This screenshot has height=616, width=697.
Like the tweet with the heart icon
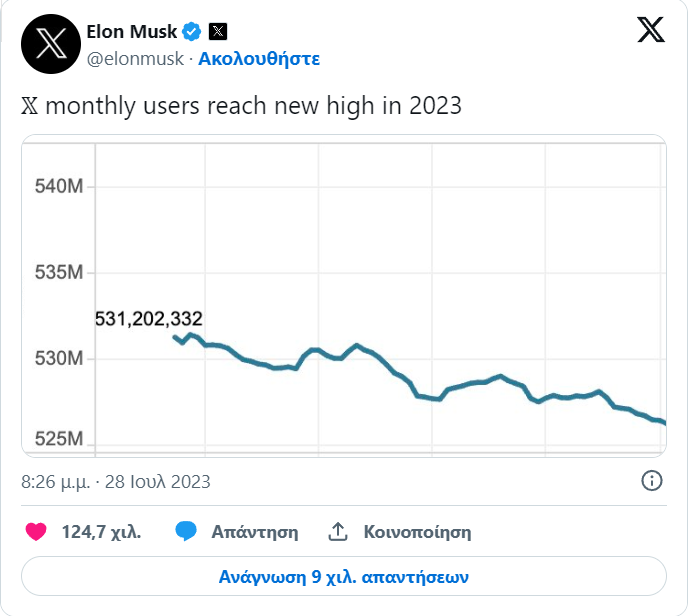[36, 531]
